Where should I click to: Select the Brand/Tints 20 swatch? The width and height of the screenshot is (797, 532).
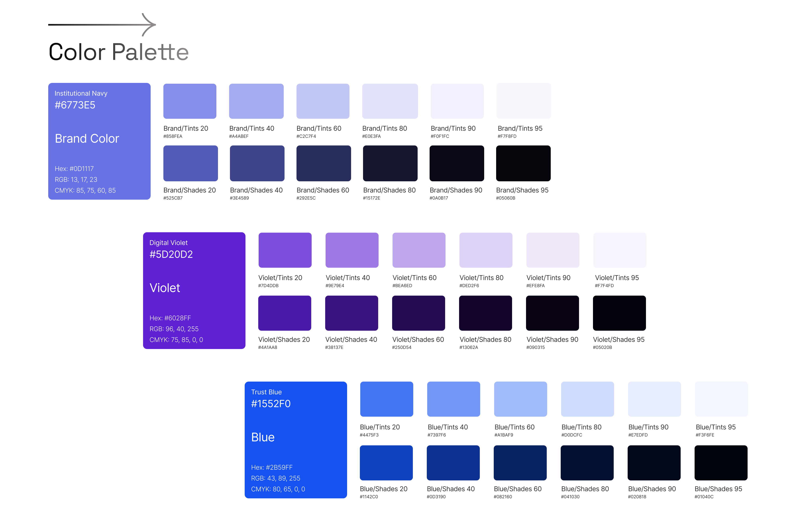(x=190, y=101)
